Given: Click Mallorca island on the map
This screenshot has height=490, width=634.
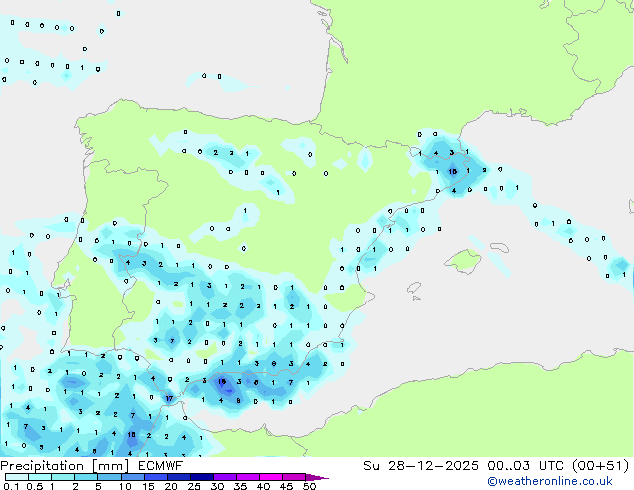Looking at the screenshot, I should pos(463,261).
